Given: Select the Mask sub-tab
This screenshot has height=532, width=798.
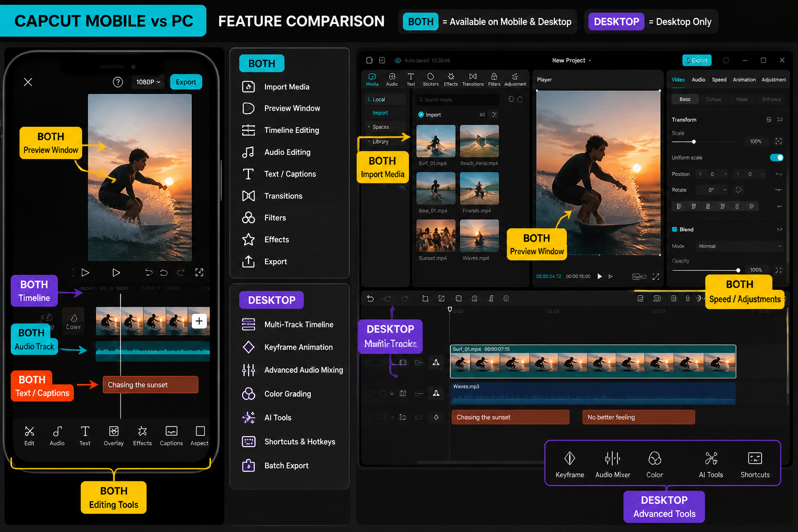Looking at the screenshot, I should (x=742, y=99).
